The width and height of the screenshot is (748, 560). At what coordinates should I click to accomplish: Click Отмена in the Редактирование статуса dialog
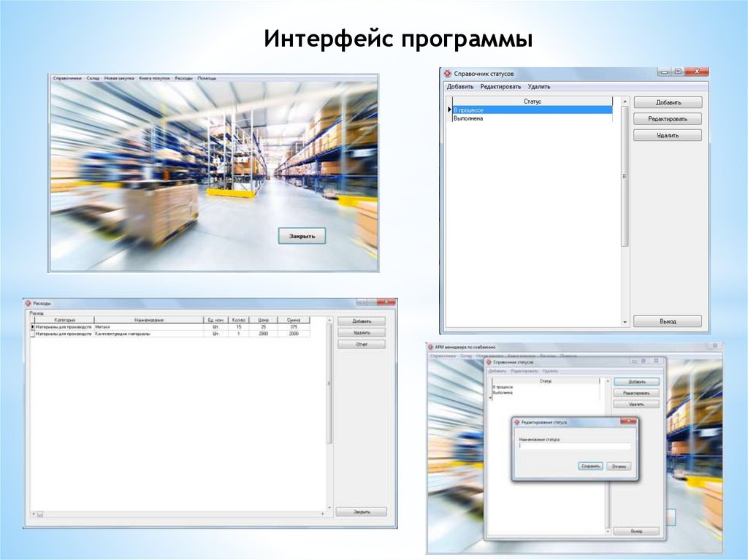point(619,466)
